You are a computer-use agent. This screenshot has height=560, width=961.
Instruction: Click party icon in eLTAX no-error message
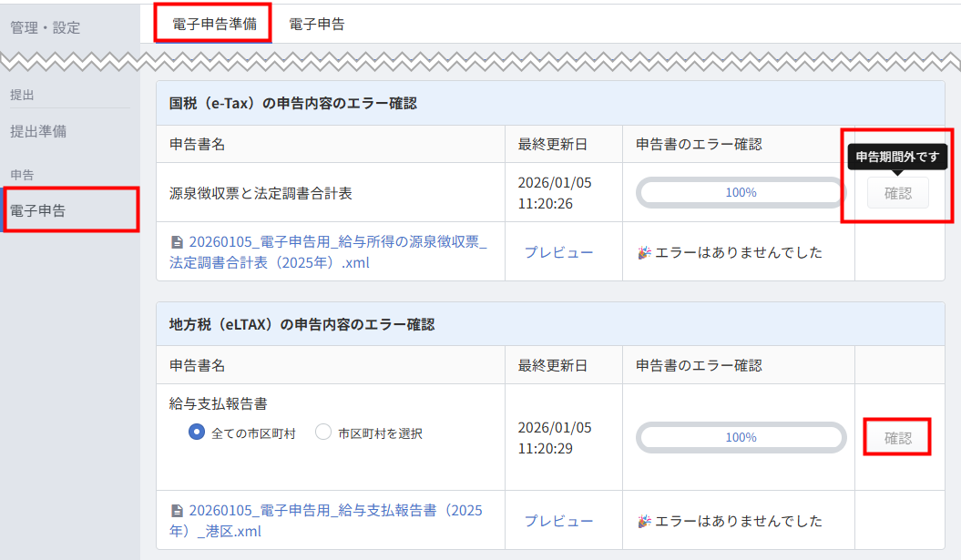point(644,521)
